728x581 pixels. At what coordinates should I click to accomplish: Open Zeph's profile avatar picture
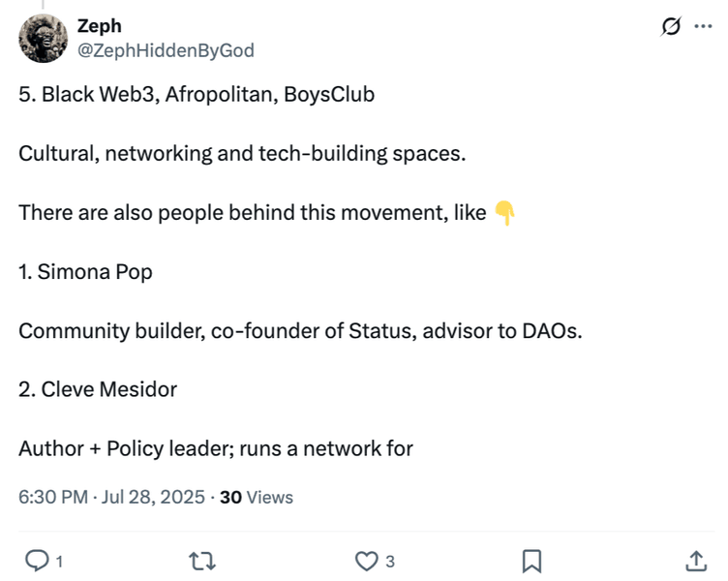click(x=43, y=39)
